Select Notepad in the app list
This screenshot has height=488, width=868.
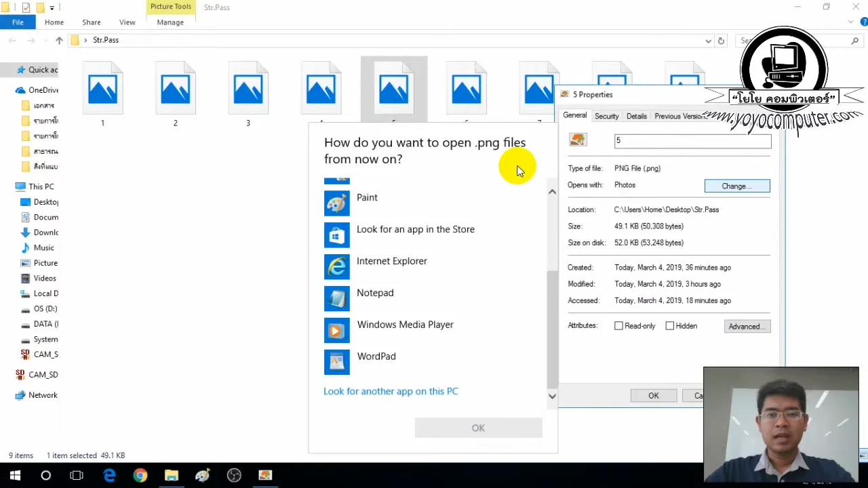tap(375, 293)
